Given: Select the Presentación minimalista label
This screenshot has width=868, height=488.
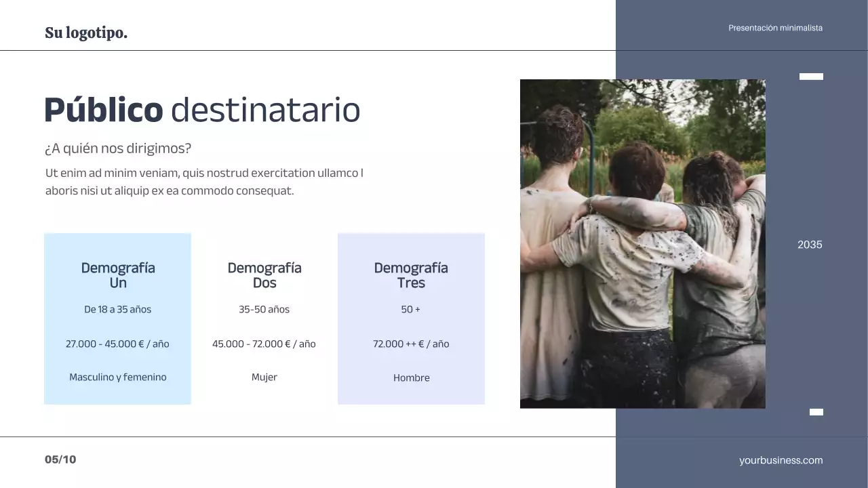Looking at the screenshot, I should click(x=775, y=28).
